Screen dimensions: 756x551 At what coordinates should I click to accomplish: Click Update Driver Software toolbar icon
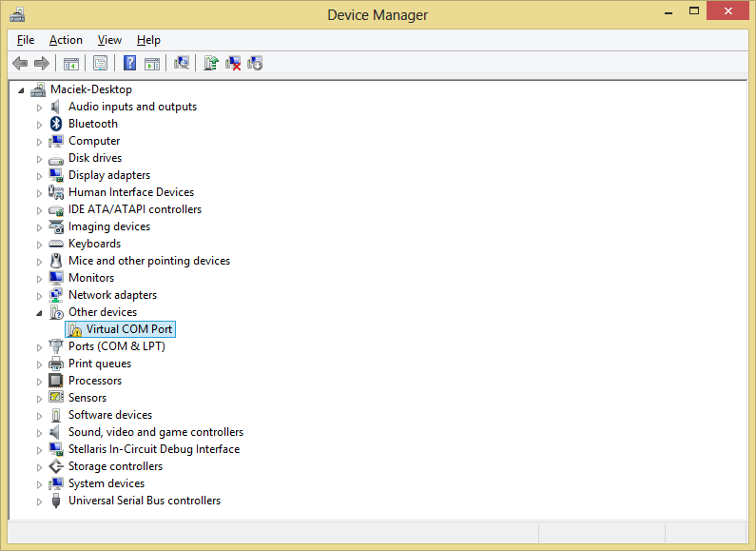[x=210, y=63]
